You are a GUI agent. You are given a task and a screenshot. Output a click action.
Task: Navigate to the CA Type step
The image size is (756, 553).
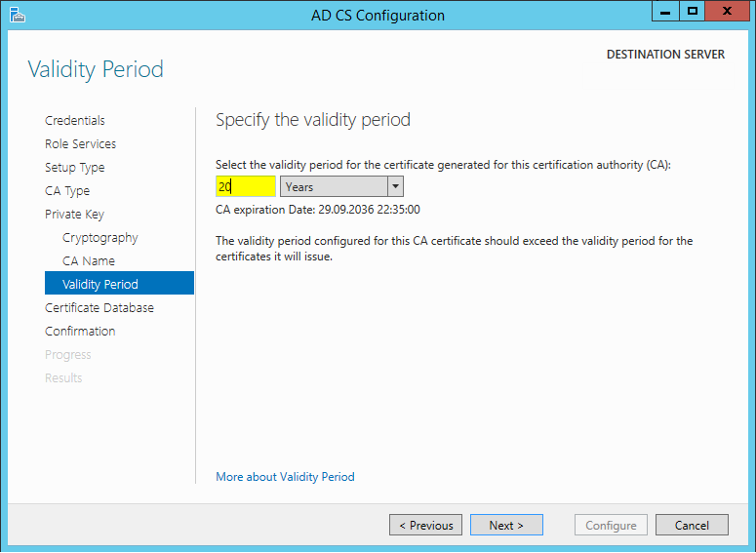point(67,191)
